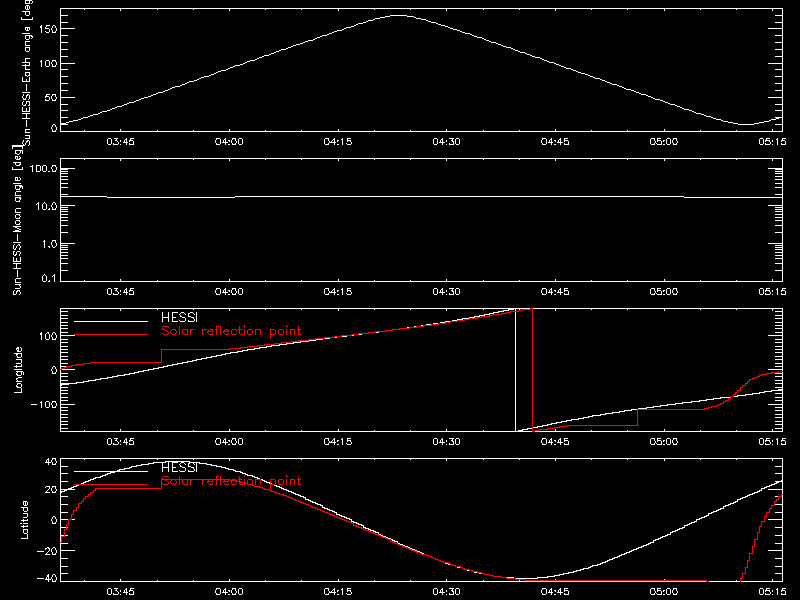Click 03:45 time label under Earth angle plot
This screenshot has height=600, width=800.
120,141
